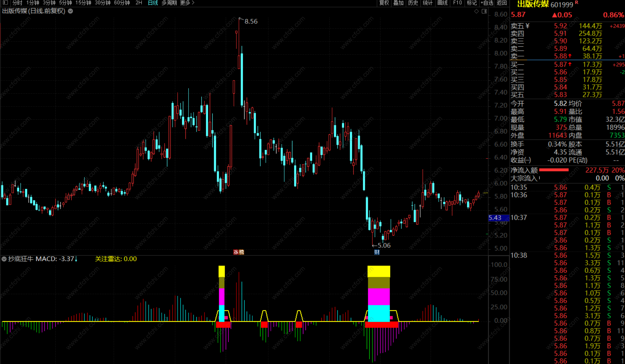This screenshot has height=364, width=625.
Task: Toggle the 复权 adjustment option
Action: pos(384,3)
